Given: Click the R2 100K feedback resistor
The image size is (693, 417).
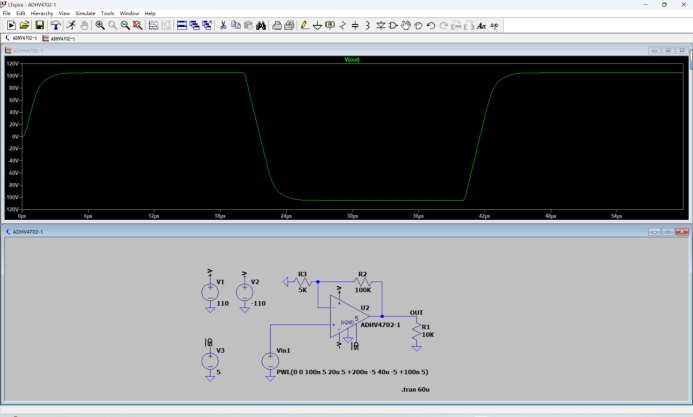Looking at the screenshot, I should pos(362,282).
